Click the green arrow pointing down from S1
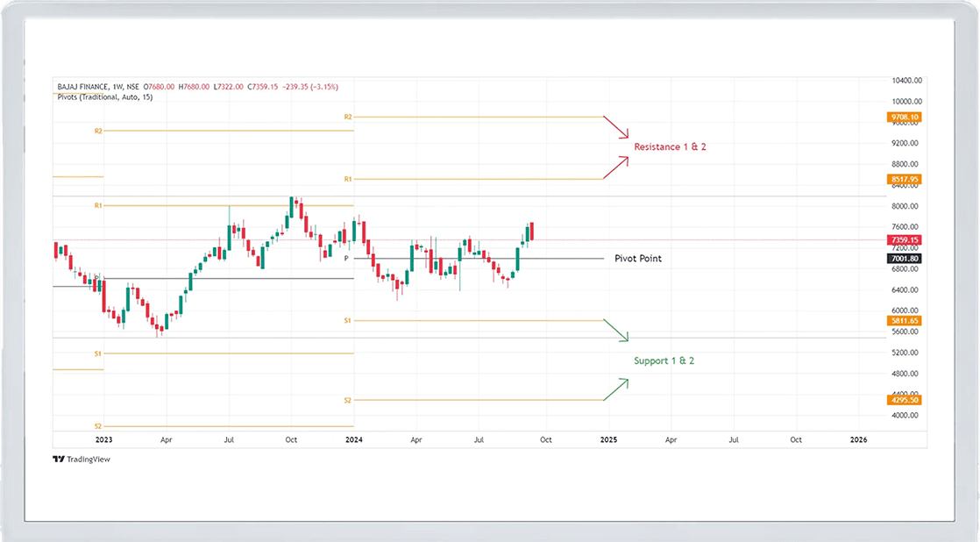 (617, 331)
